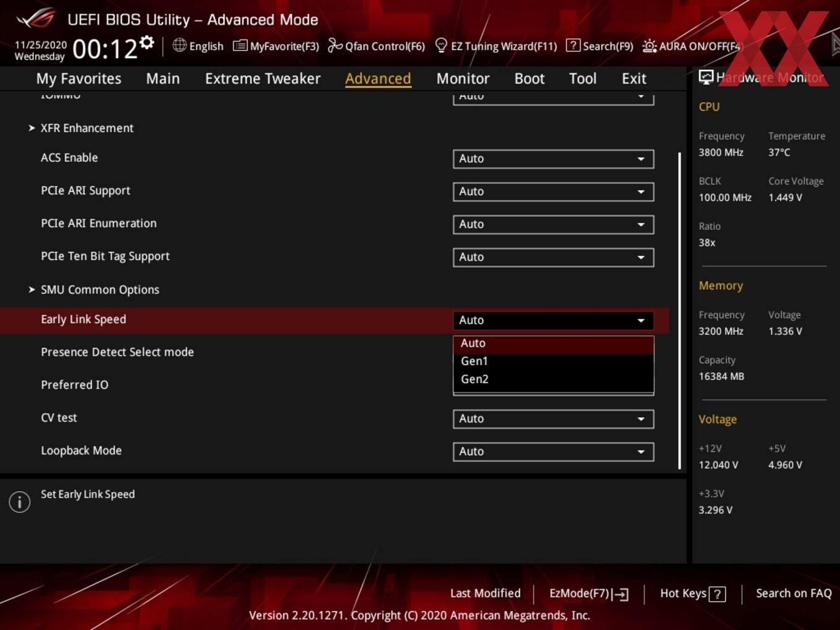Click the CPU Core Voltage 1.449 V value
Image resolution: width=840 pixels, height=630 pixels.
[785, 198]
